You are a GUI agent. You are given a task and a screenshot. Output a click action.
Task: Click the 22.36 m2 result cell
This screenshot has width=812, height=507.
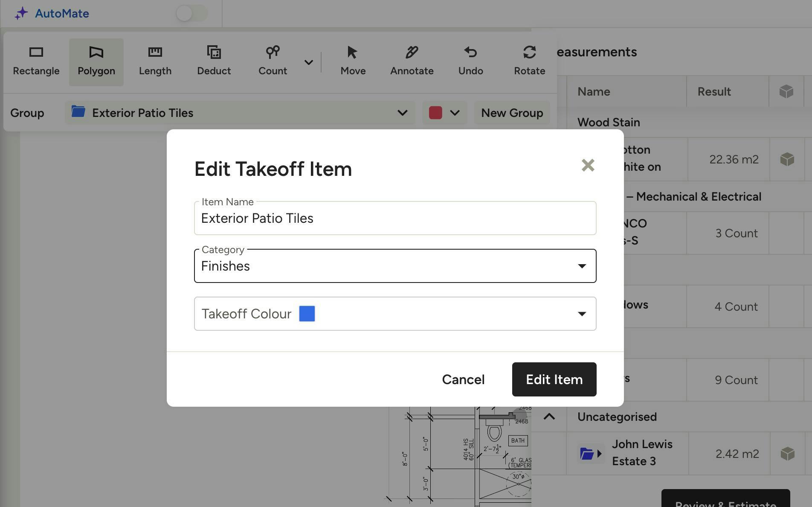(x=729, y=159)
